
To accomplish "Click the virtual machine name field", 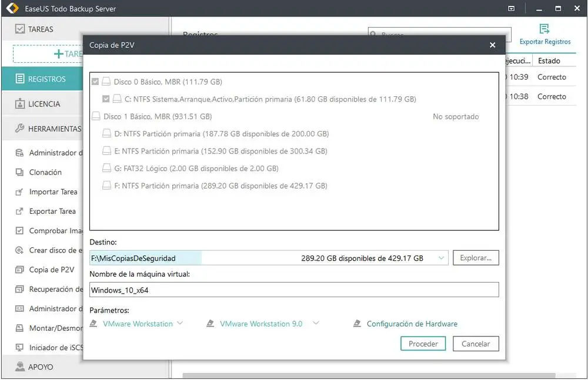I will (294, 290).
